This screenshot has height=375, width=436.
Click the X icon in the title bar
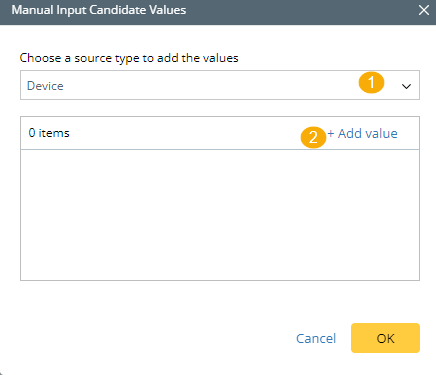[424, 10]
